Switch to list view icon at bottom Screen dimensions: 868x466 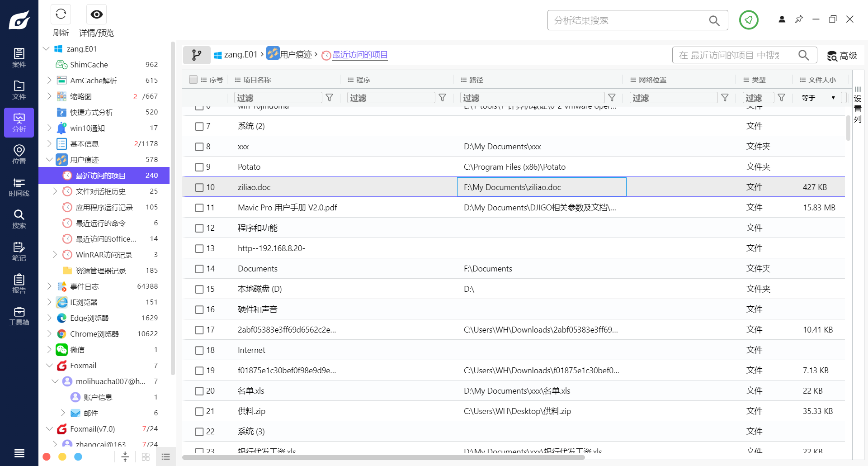pos(166,457)
